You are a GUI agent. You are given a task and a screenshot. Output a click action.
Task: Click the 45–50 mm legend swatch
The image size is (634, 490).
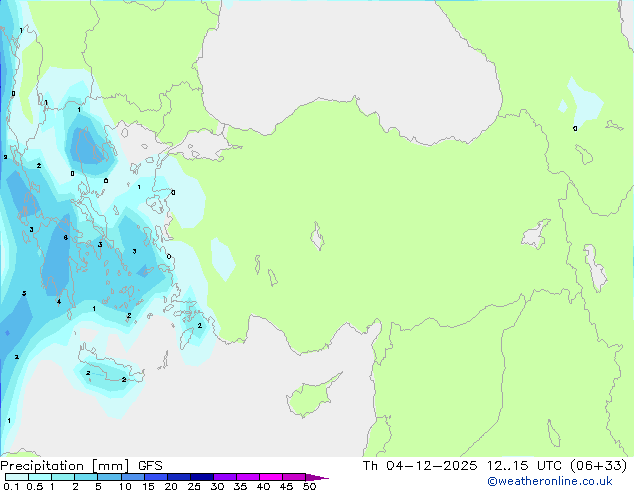pos(294,477)
